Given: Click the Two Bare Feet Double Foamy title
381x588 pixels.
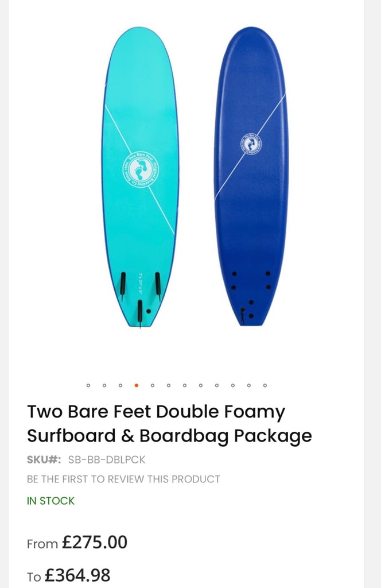Looking at the screenshot, I should pos(169,424).
